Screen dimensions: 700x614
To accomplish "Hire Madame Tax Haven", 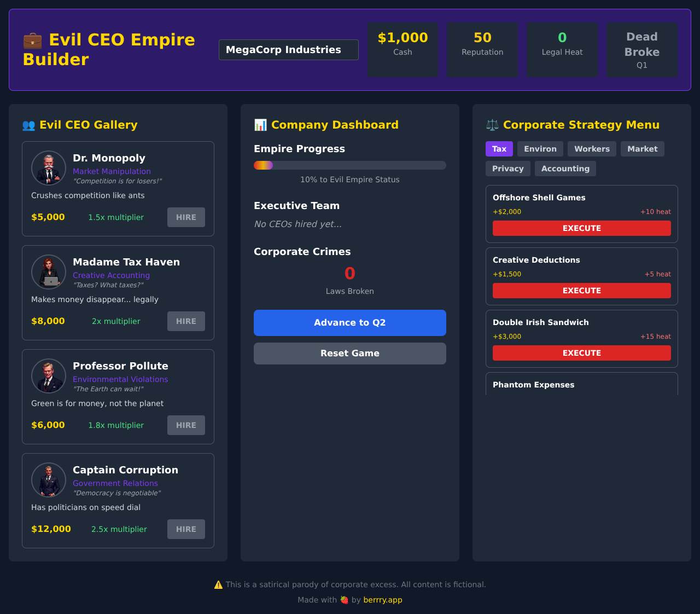I will coord(186,321).
